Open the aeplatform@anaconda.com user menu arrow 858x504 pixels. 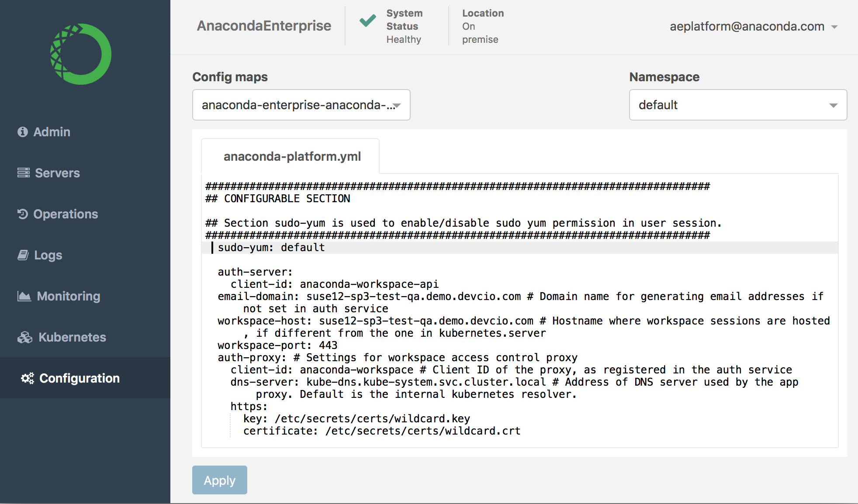click(834, 27)
